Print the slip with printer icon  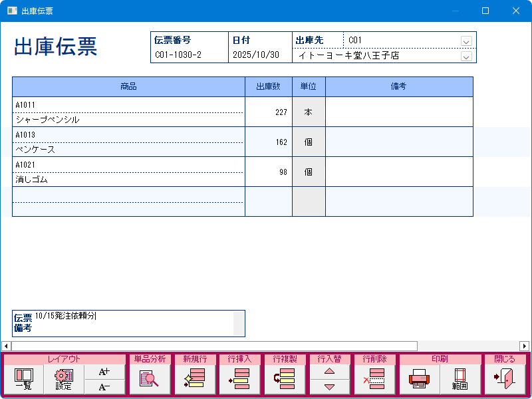click(420, 380)
